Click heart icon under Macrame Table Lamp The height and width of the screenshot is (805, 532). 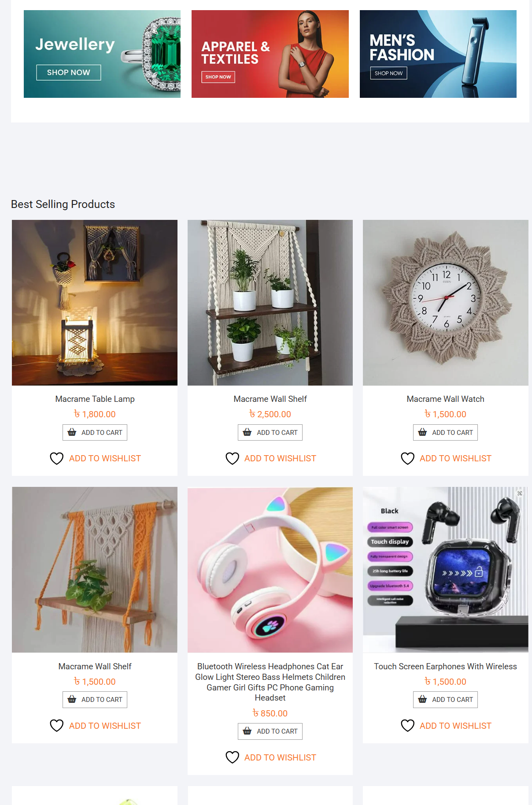pos(57,459)
